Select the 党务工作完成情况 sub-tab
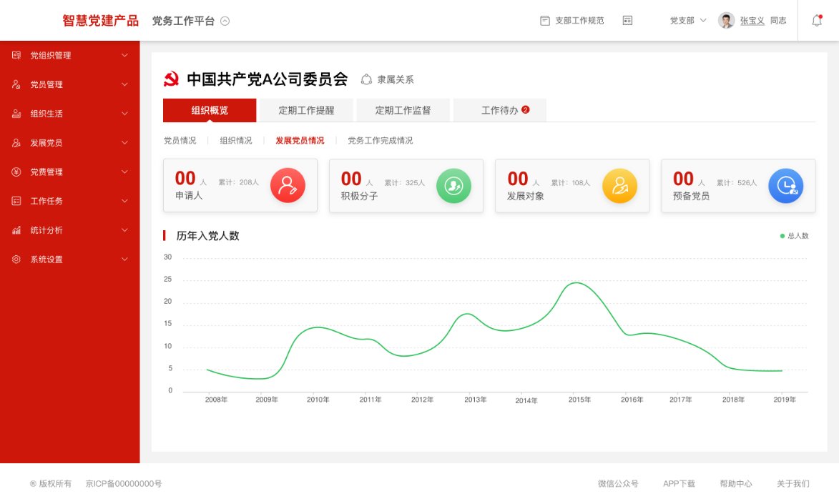The height and width of the screenshot is (504, 839). pyautogui.click(x=381, y=140)
